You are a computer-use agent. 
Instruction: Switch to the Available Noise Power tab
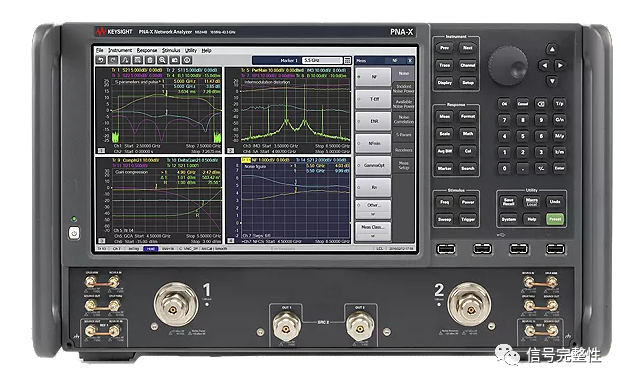(403, 104)
